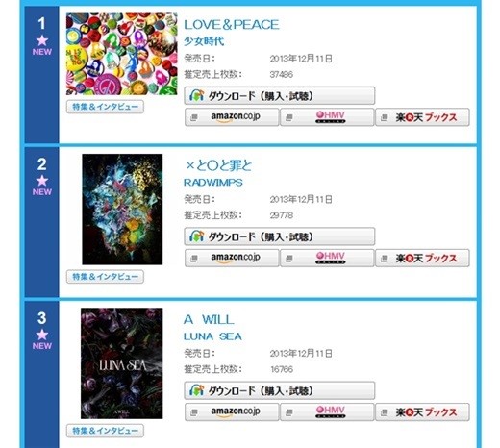Screen dimensions: 500x448
Task: Open HMV store button for LUNA SEA album
Action: [x=327, y=411]
